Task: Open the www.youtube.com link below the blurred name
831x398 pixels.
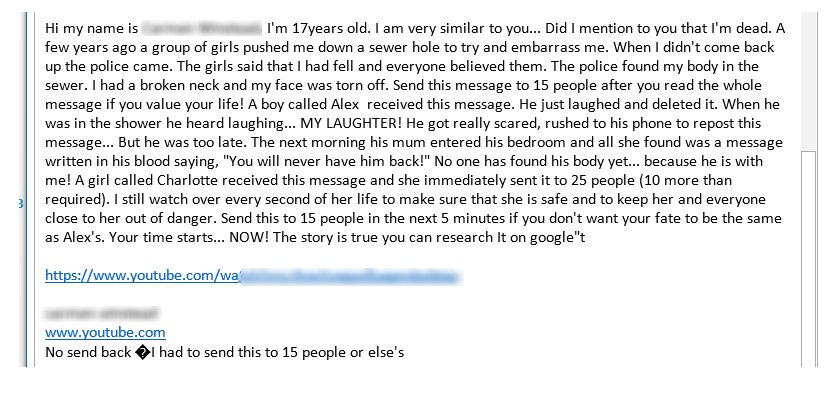Action: (105, 333)
